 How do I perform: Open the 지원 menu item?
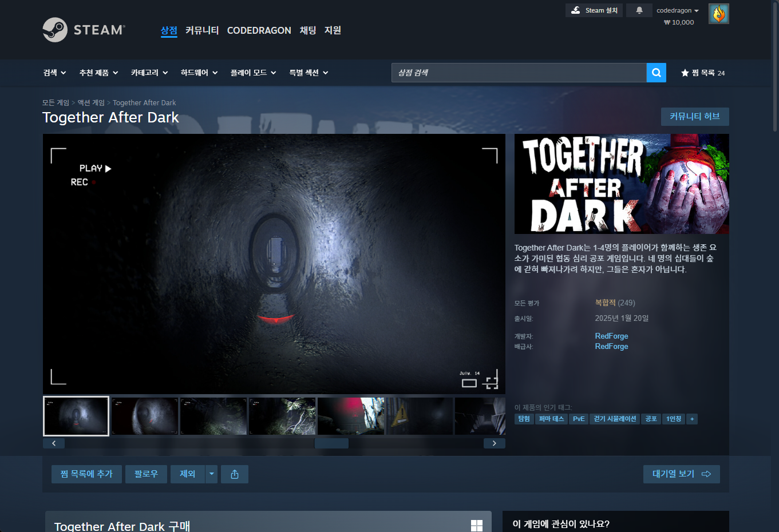point(333,30)
